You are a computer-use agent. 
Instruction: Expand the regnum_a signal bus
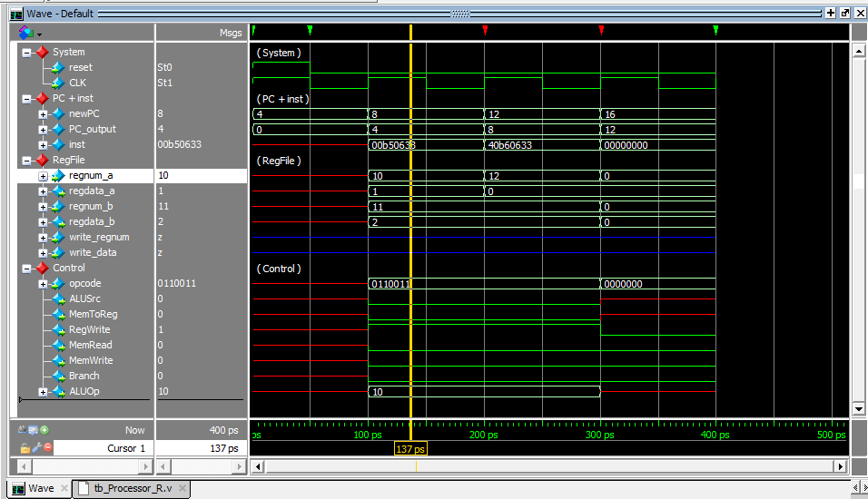point(43,176)
